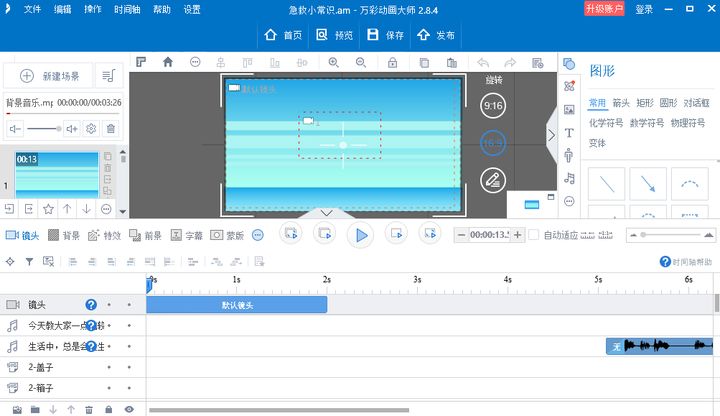Collapse the canvas using bottom chevron
Image resolution: width=720 pixels, height=416 pixels.
pyautogui.click(x=324, y=213)
